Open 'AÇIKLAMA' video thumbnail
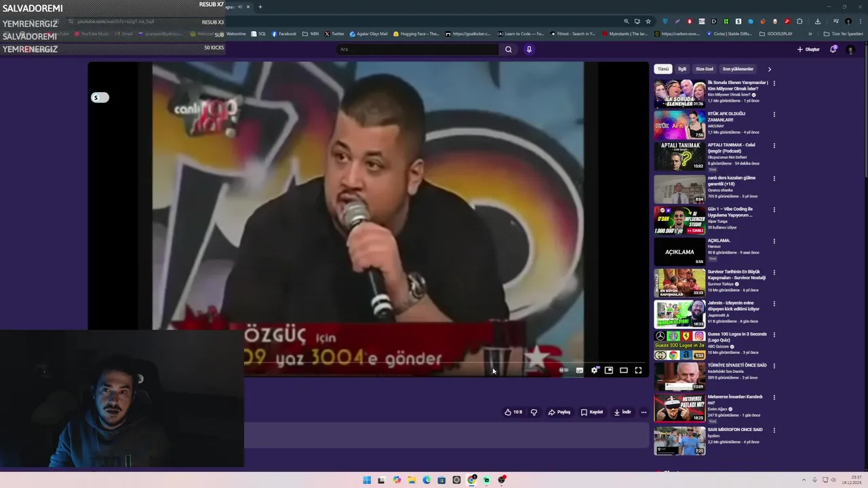The height and width of the screenshot is (488, 868). [679, 252]
